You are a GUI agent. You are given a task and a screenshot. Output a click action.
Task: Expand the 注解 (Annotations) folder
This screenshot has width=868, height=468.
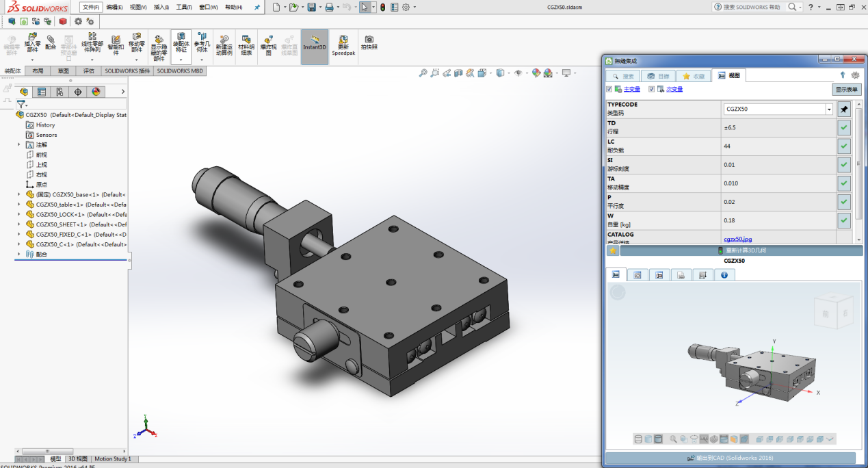[x=19, y=145]
